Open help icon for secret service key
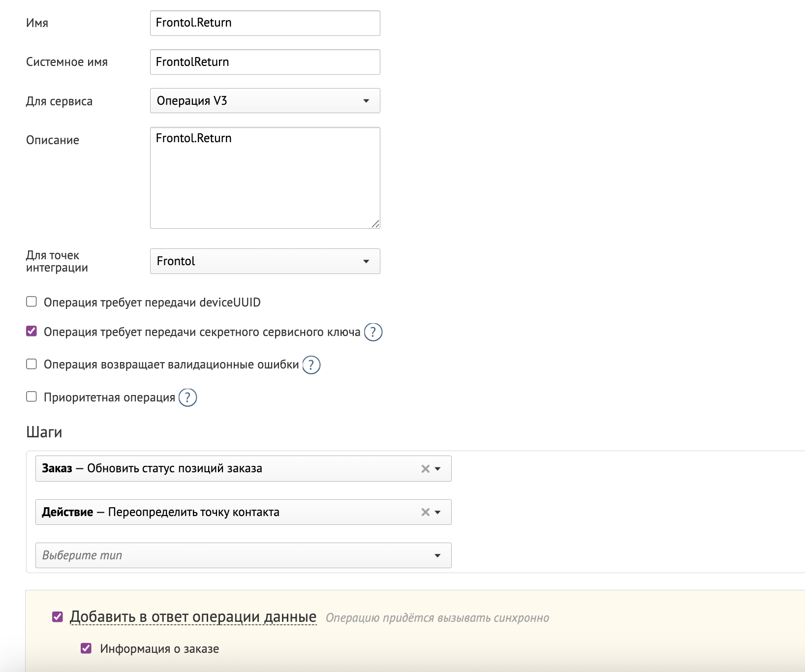This screenshot has width=805, height=672. point(373,333)
